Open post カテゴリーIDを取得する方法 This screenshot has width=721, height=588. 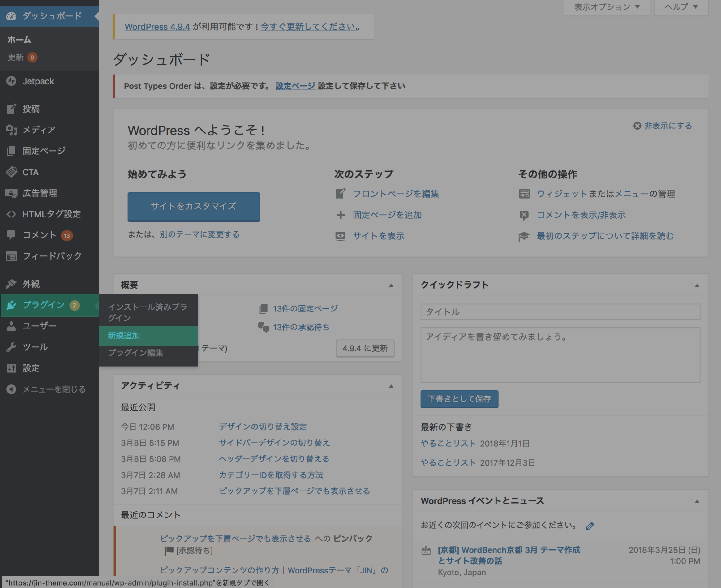[x=271, y=475]
